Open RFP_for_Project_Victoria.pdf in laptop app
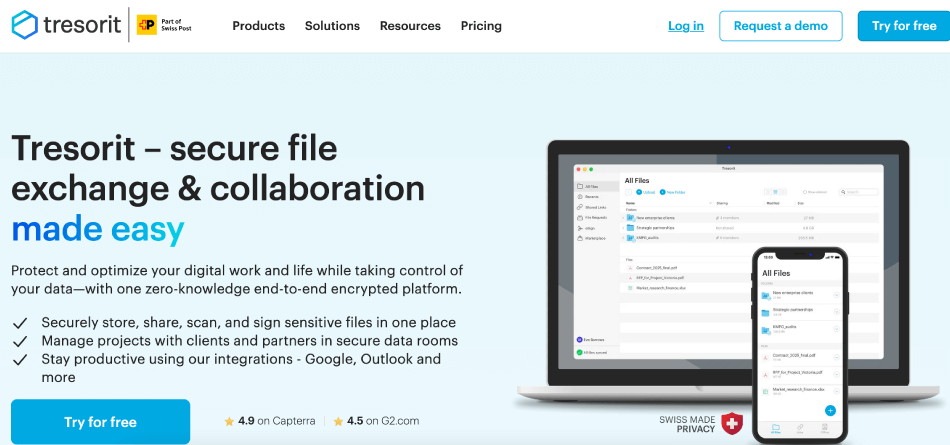 [x=660, y=278]
